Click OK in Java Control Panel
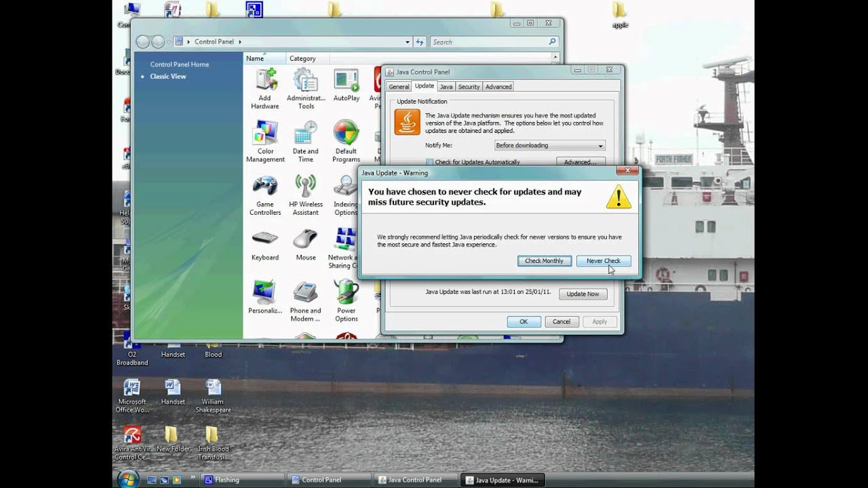The width and height of the screenshot is (868, 488). pyautogui.click(x=524, y=322)
